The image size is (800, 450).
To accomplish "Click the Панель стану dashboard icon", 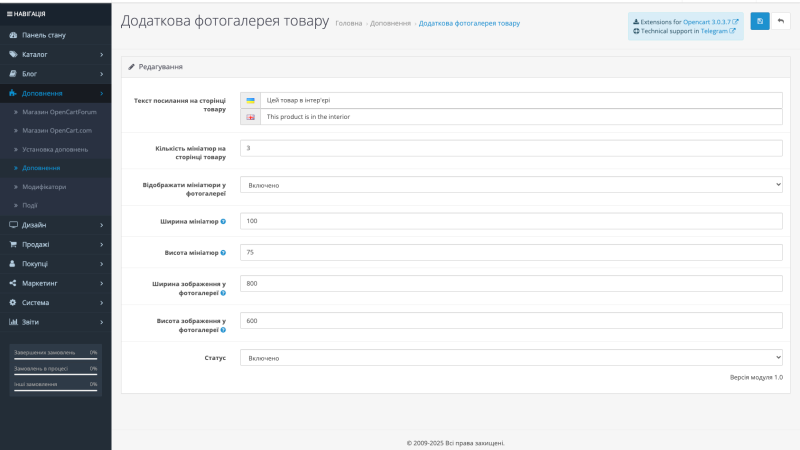I will (x=13, y=35).
